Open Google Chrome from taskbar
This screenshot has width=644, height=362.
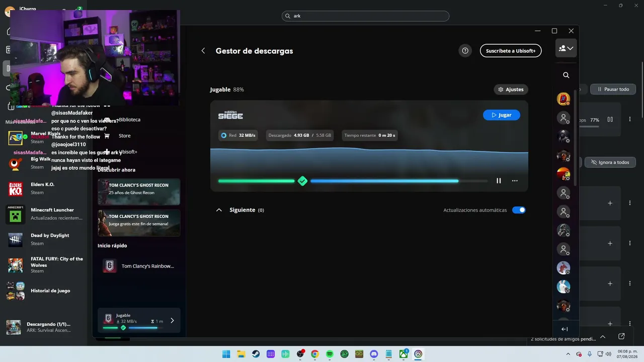coord(314,354)
